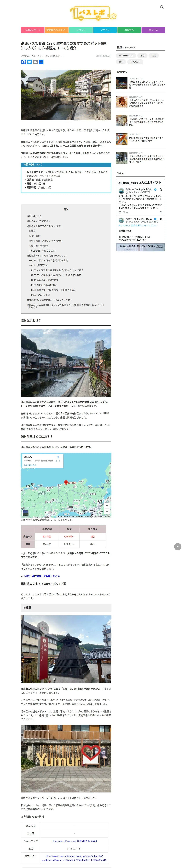This screenshot has width=186, height=868.
Task: Open the X logo on the 3月27日 post
Action: click(x=161, y=190)
